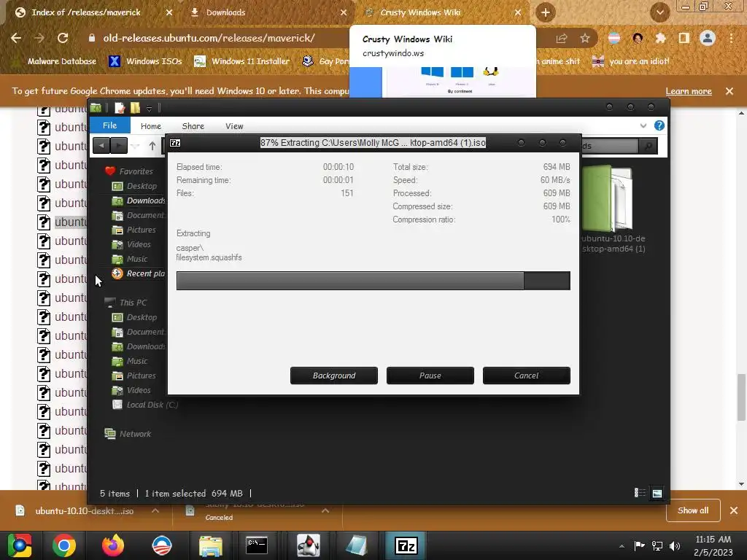Open Command Prompt from the taskbar
747x560 pixels.
[x=256, y=545]
